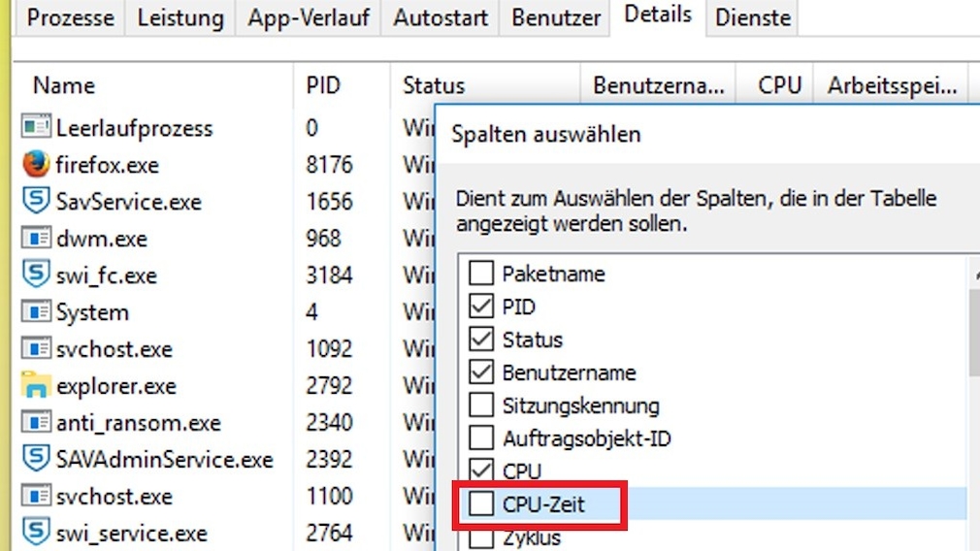This screenshot has width=980, height=551.
Task: Enable the CPU-Zeit column checkbox
Action: [481, 503]
